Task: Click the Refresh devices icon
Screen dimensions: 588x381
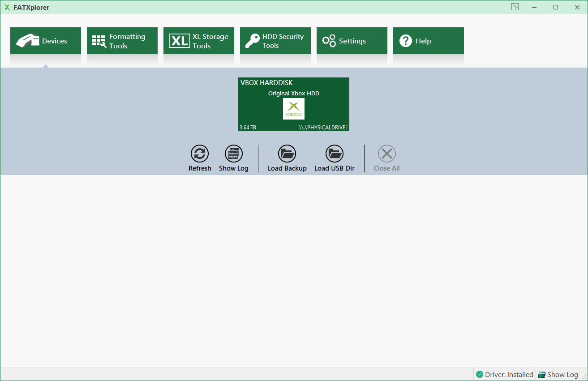Action: 200,154
